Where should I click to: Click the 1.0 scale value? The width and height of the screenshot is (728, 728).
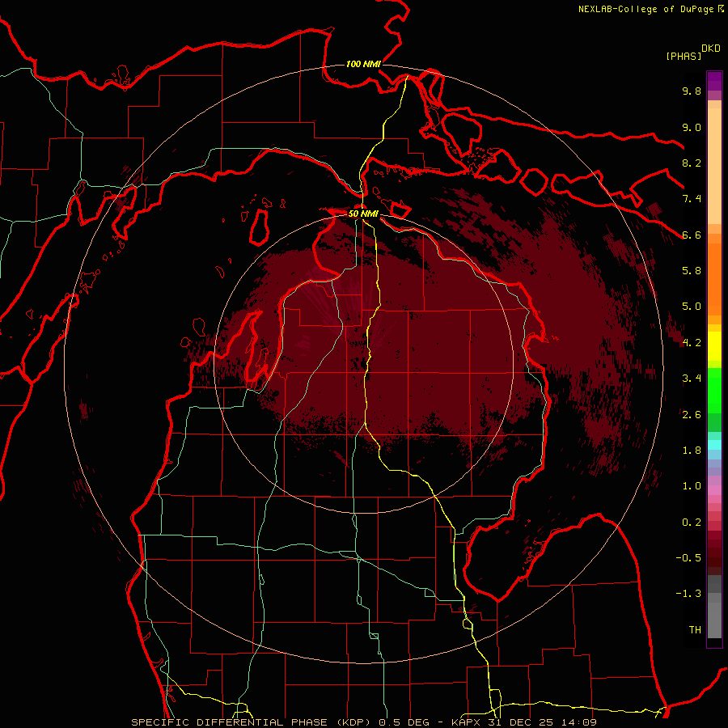[692, 486]
